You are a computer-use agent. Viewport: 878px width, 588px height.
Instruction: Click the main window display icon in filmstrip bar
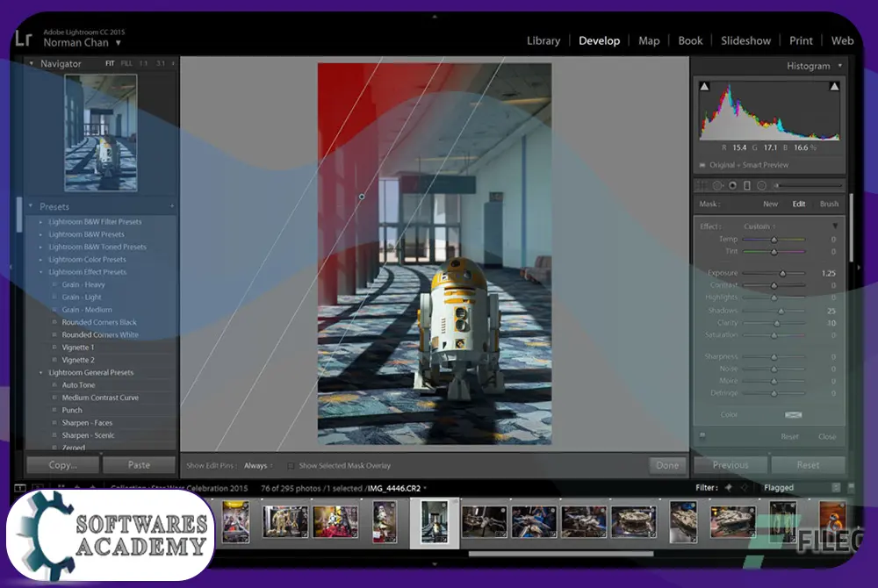click(x=19, y=488)
